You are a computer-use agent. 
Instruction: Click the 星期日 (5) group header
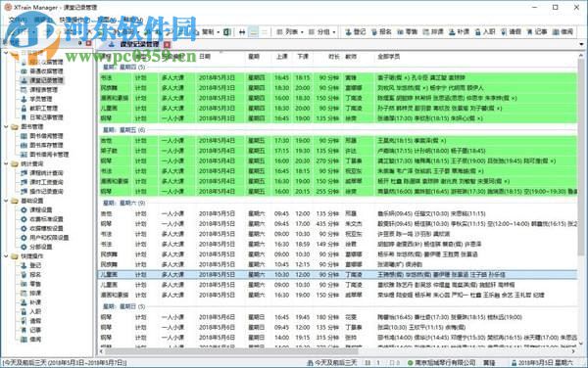point(124,306)
